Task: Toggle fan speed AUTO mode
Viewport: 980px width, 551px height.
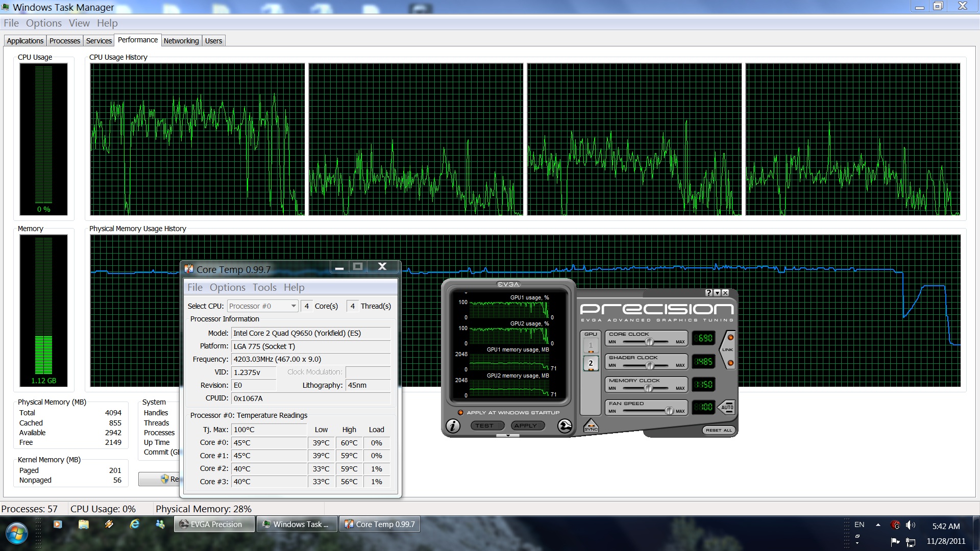Action: tap(727, 407)
